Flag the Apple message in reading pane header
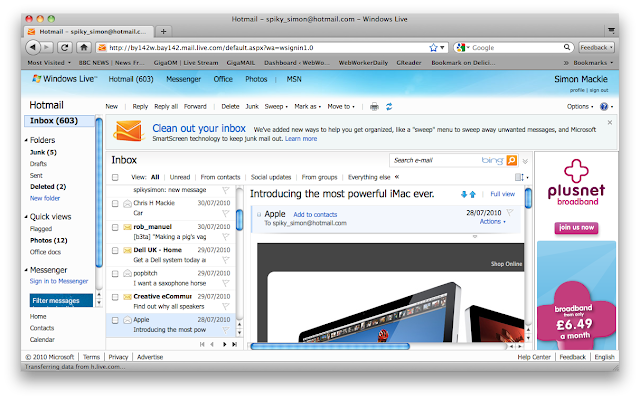The height and width of the screenshot is (400, 640). coord(510,212)
